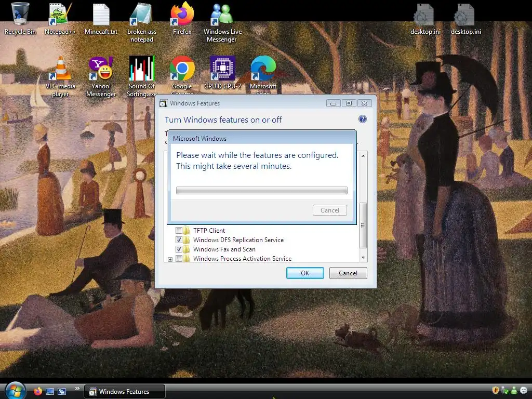Image resolution: width=532 pixels, height=399 pixels.
Task: Click Show Desktop in Quick Launch
Action: (x=50, y=391)
